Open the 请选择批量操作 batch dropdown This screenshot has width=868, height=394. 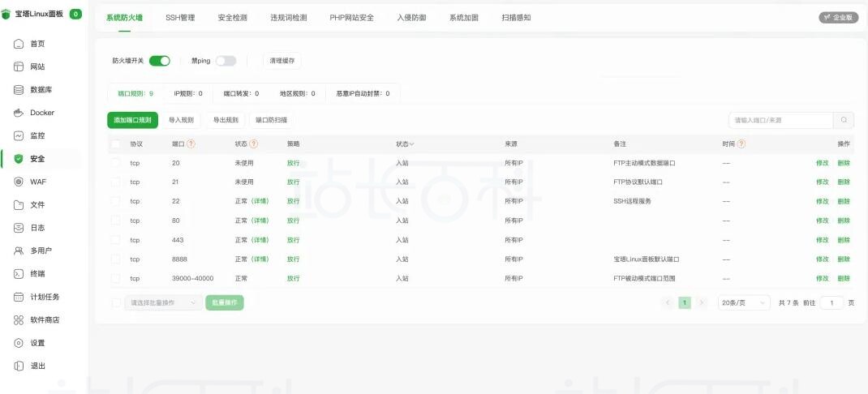[163, 302]
